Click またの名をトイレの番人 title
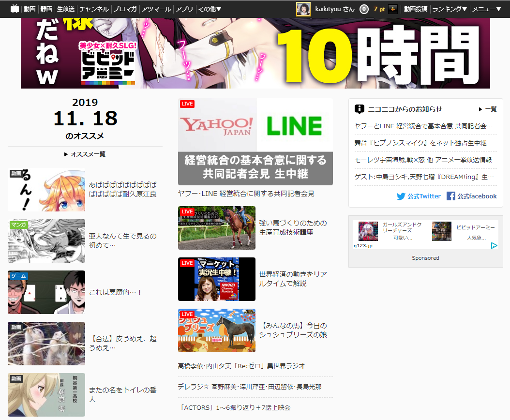Viewport: 510px width, 420px height. pyautogui.click(x=122, y=394)
